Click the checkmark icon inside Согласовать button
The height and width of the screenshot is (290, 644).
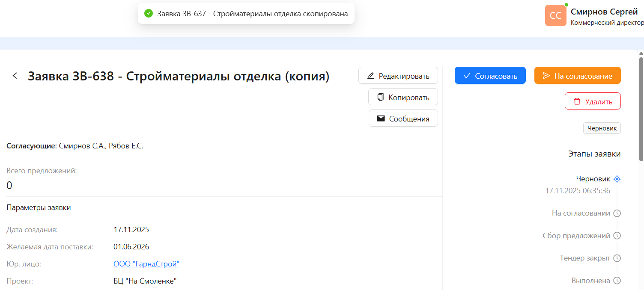468,75
